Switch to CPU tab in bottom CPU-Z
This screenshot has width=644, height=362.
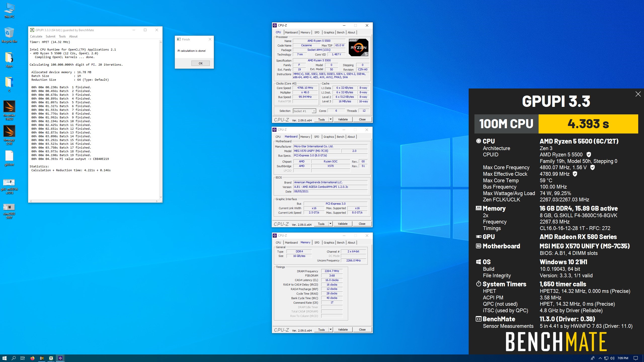click(x=278, y=243)
